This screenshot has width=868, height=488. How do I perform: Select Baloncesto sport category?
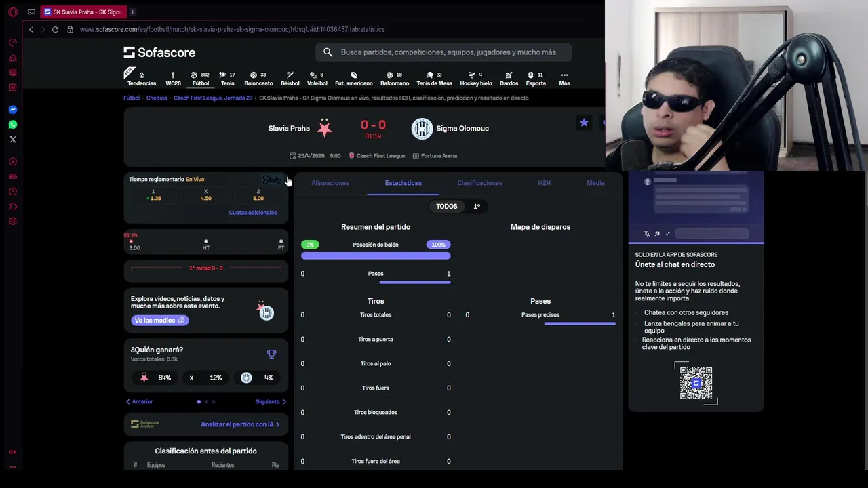point(258,79)
